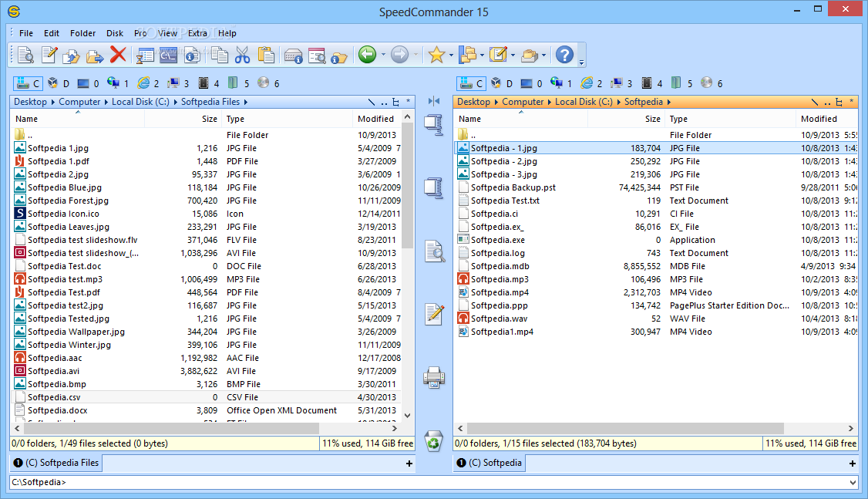The image size is (868, 499).
Task: Click the left panel vertical scrollbar down arrow
Action: (408, 416)
